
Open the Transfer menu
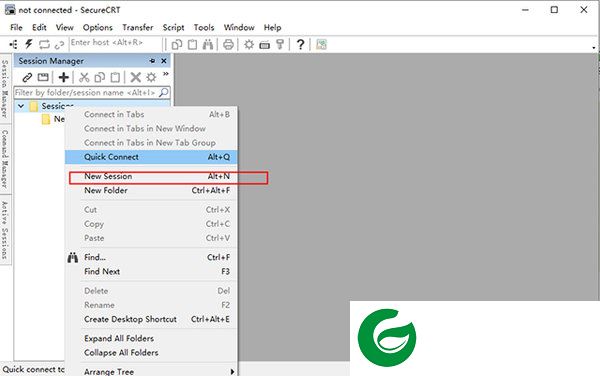click(x=138, y=28)
